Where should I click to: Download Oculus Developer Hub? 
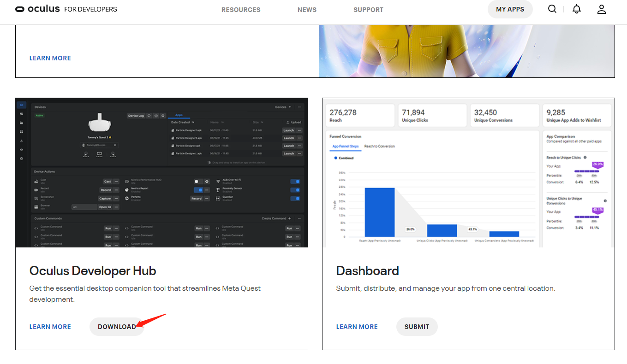pyautogui.click(x=117, y=327)
